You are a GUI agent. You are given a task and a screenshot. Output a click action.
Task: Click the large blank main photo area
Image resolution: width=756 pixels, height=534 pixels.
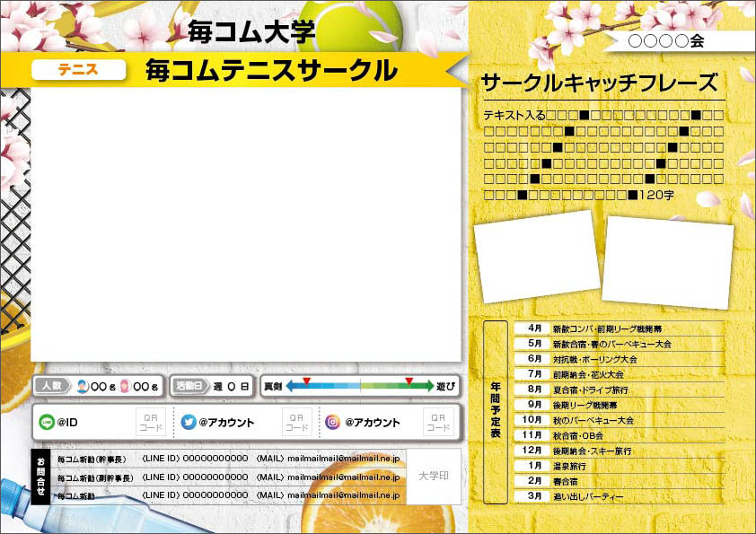coord(246,224)
